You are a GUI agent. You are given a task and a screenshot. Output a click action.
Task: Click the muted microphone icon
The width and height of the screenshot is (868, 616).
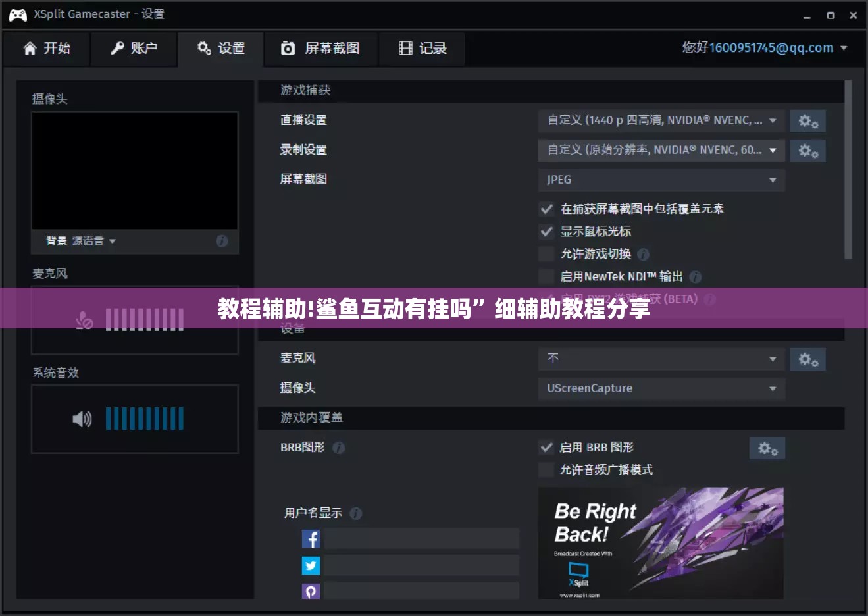tap(84, 320)
